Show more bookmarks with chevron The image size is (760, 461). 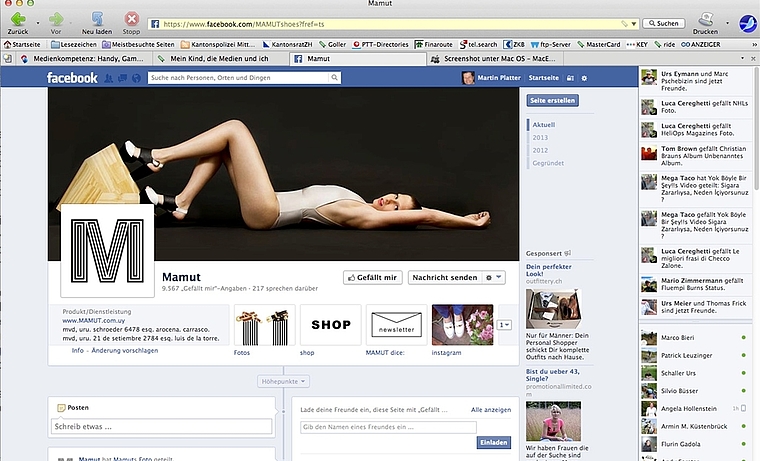[x=754, y=45]
